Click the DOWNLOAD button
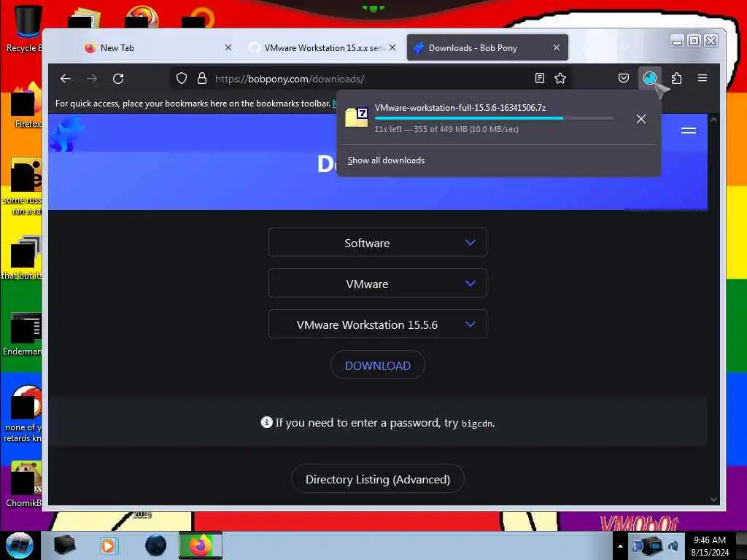 point(378,365)
